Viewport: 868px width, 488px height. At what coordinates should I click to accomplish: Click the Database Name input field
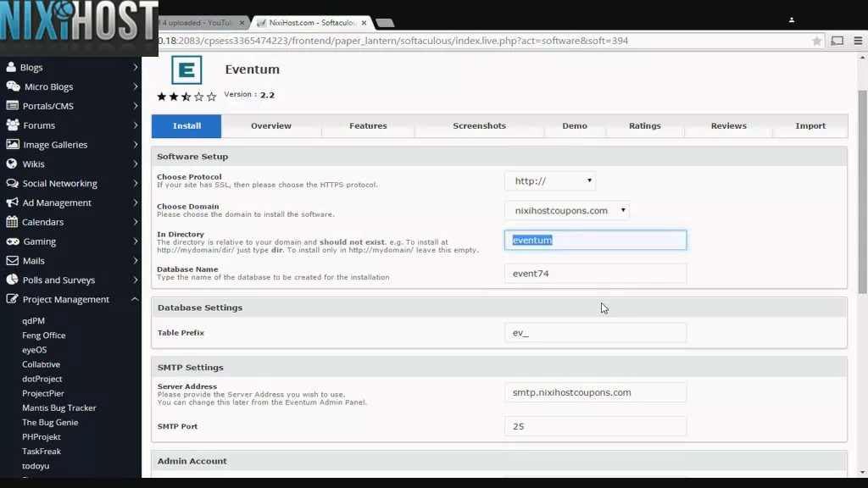pyautogui.click(x=595, y=274)
